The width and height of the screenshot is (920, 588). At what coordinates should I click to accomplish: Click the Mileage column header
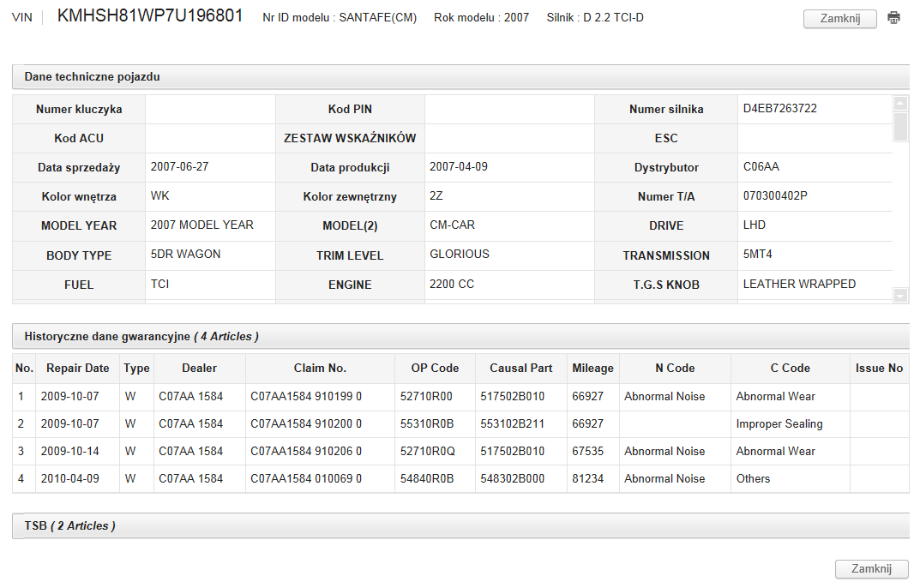click(592, 368)
